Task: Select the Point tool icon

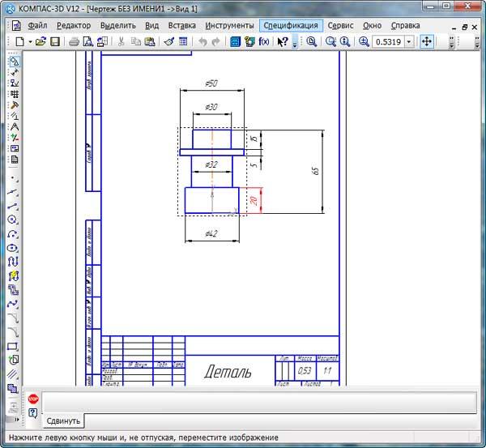Action: point(14,178)
